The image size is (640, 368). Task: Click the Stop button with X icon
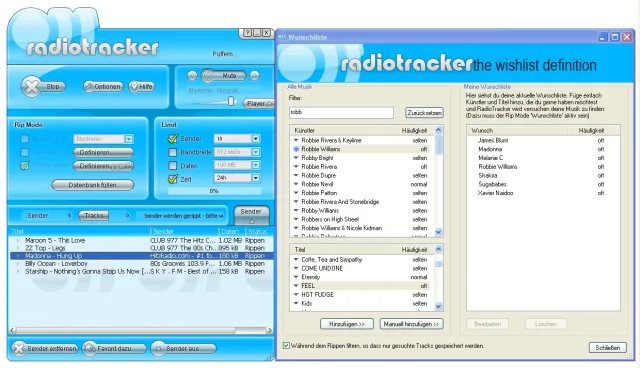click(43, 86)
